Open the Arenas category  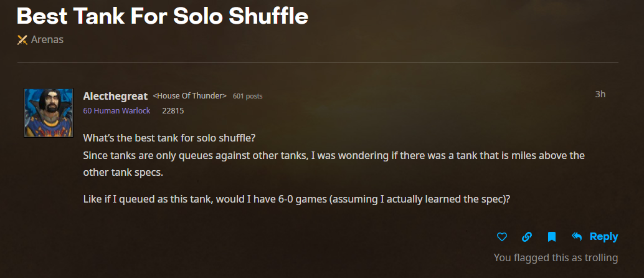pos(47,40)
